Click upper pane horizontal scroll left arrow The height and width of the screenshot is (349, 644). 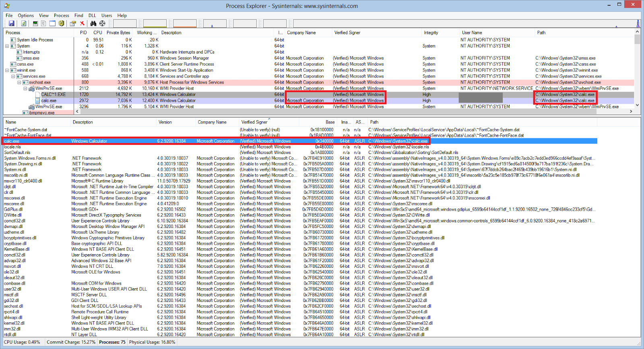(x=77, y=112)
